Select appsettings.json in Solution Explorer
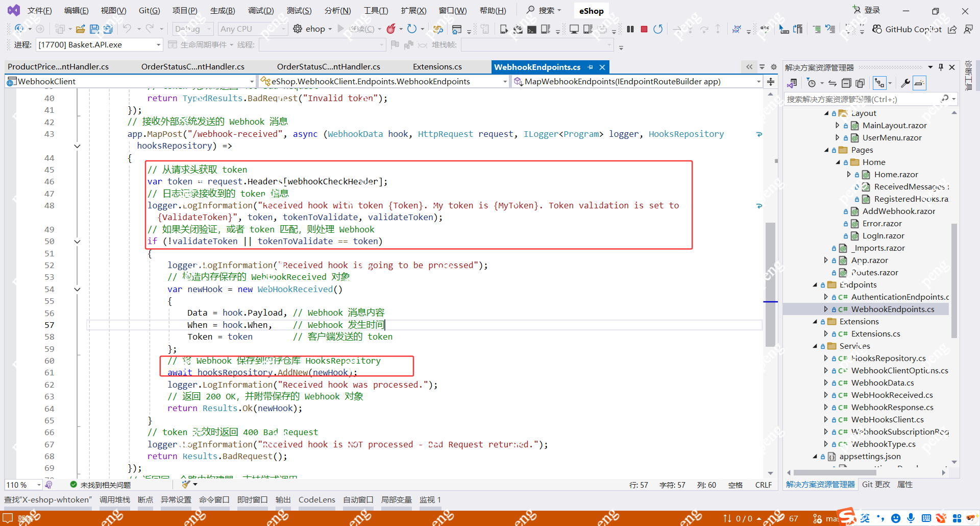Screen dimensions: 980x526 pos(870,456)
